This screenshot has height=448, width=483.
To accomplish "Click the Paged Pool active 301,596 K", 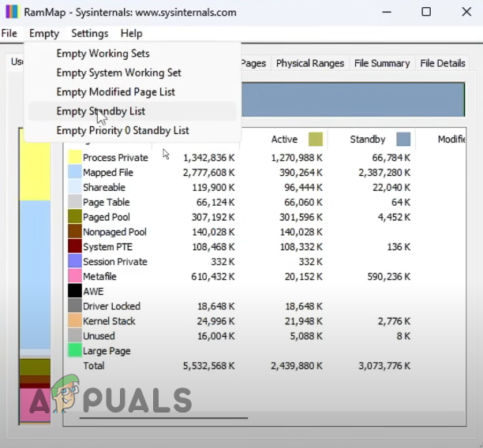I will tap(301, 218).
